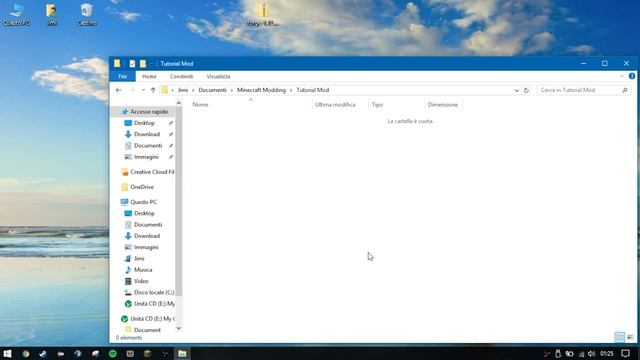Open Explorer help via blue question icon

point(632,76)
